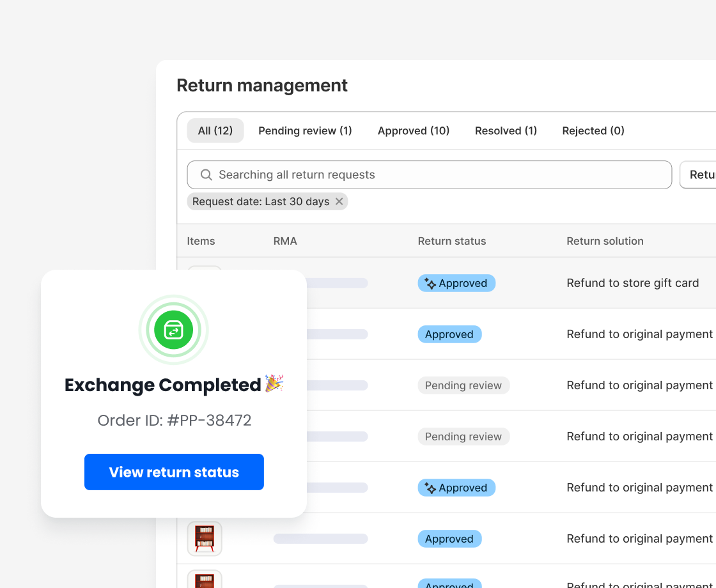
Task: Switch to the Pending review (1) tab
Action: 305,130
